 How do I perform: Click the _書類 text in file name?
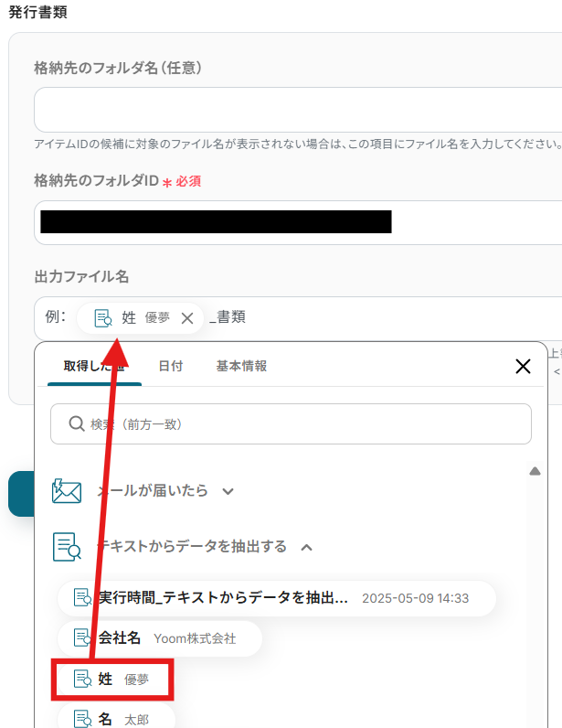point(228,317)
